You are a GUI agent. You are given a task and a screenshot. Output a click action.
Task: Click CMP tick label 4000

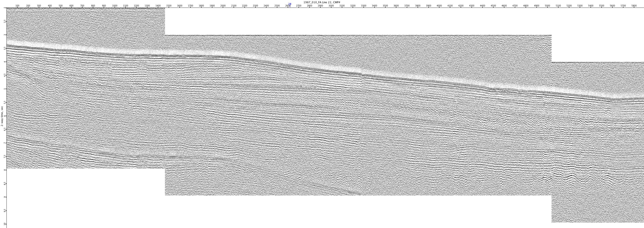tap(439, 6)
